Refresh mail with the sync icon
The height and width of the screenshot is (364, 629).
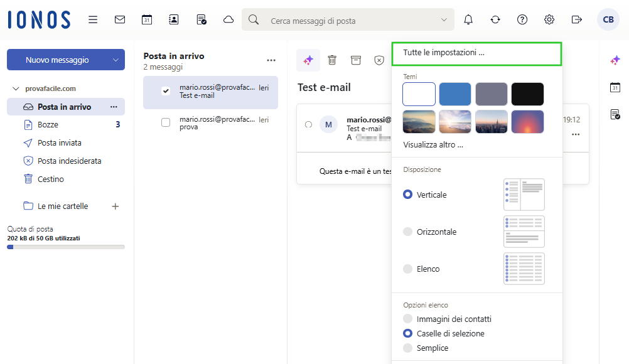pos(495,19)
